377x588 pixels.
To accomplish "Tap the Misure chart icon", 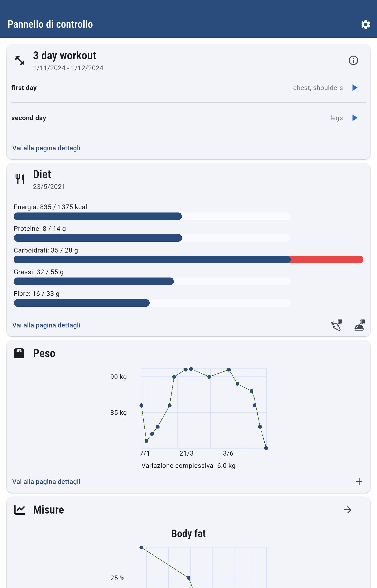I will (20, 510).
